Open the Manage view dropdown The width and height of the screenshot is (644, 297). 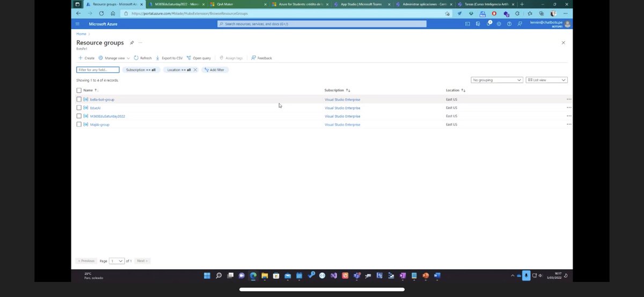[x=114, y=58]
